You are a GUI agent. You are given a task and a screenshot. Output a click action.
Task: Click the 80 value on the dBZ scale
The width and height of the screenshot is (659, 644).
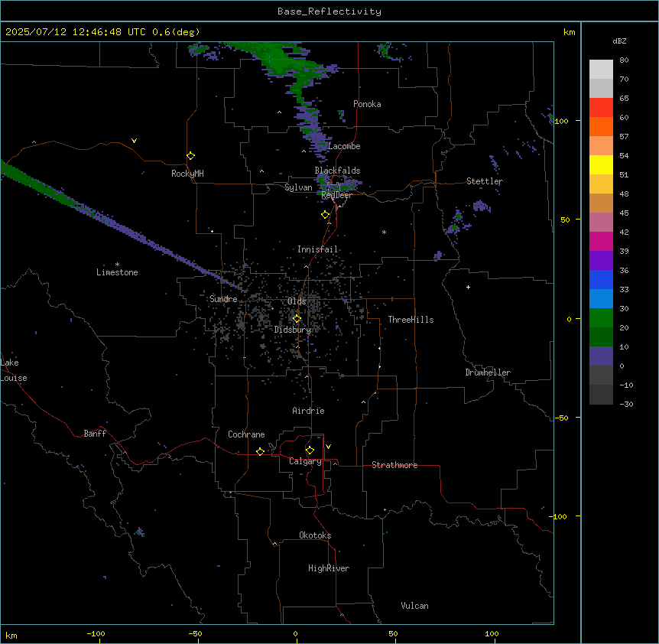click(624, 60)
